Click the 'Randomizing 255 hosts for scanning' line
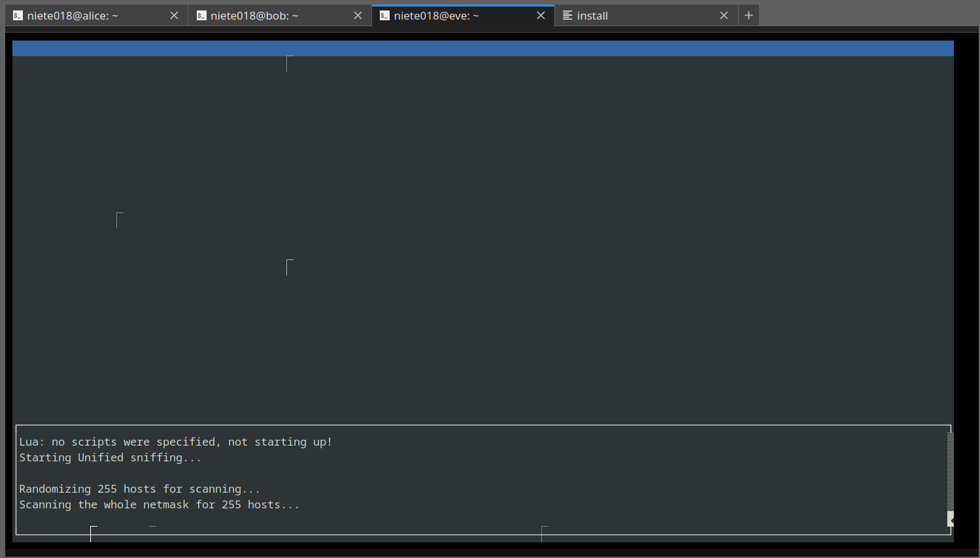Image resolution: width=980 pixels, height=558 pixels. [x=139, y=488]
